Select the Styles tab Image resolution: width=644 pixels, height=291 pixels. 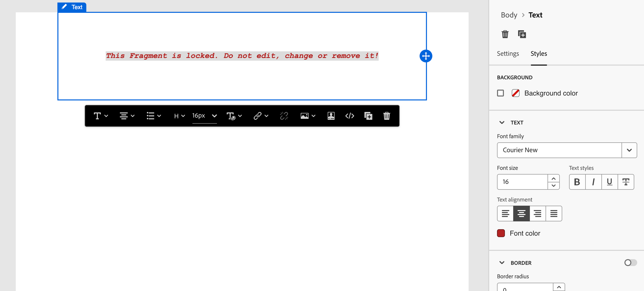tap(539, 53)
